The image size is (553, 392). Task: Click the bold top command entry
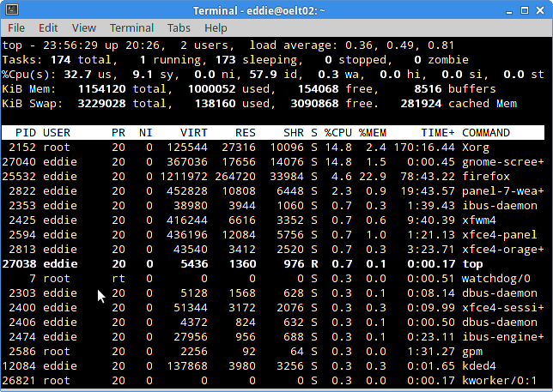click(472, 264)
